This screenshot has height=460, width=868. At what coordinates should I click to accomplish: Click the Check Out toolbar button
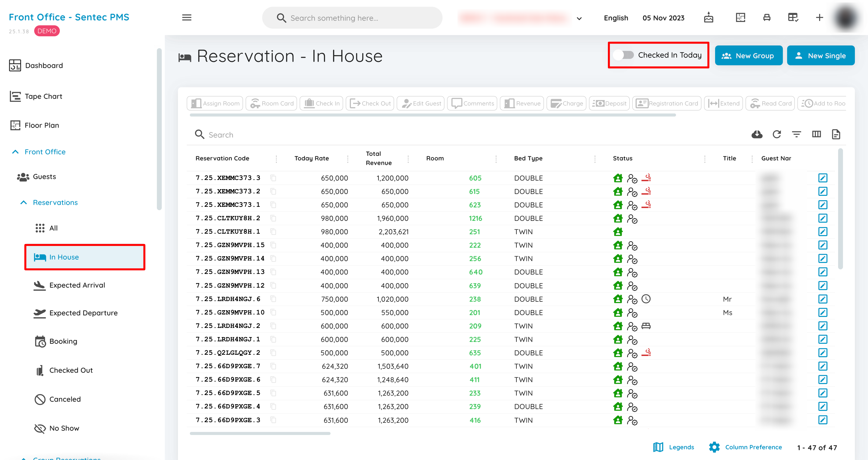[x=370, y=103]
